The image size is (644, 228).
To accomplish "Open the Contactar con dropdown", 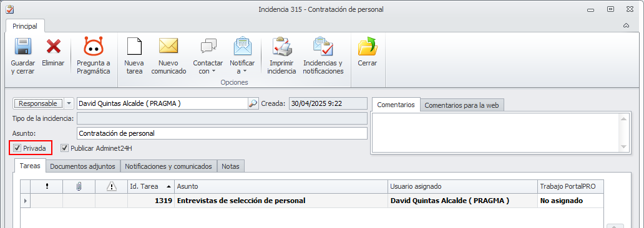I will tap(208, 56).
